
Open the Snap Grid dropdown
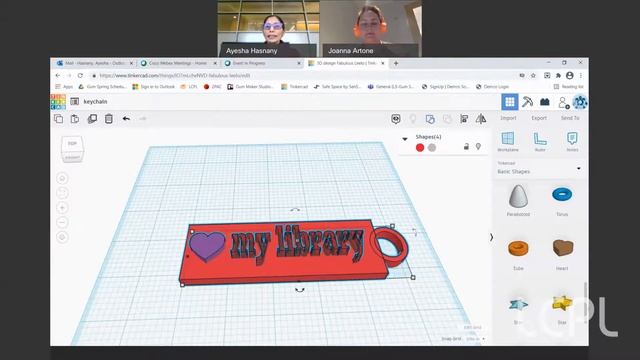pos(476,339)
